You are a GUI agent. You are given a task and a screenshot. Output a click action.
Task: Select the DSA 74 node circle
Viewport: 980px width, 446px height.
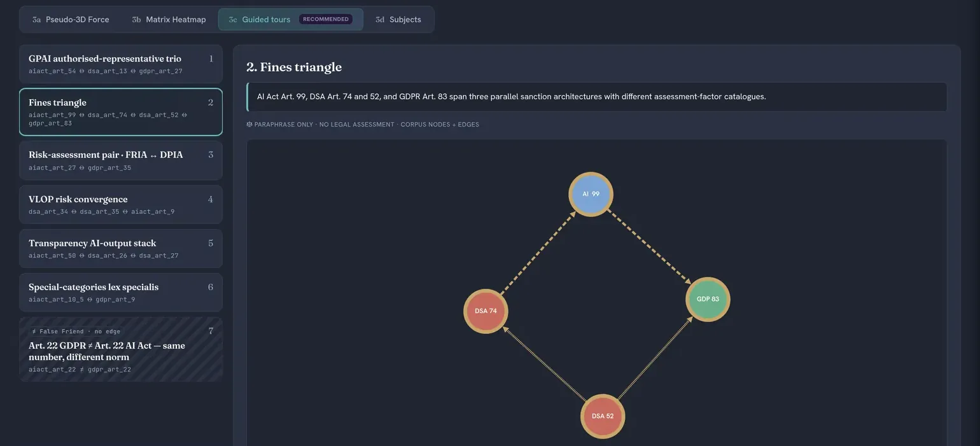click(486, 311)
